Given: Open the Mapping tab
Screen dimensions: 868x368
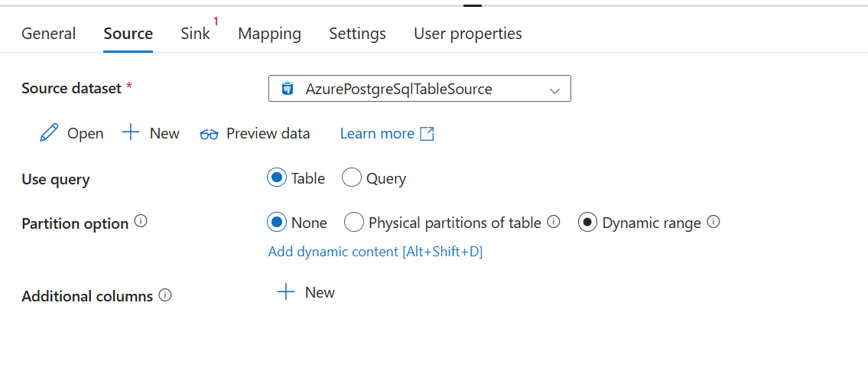Looking at the screenshot, I should [269, 34].
